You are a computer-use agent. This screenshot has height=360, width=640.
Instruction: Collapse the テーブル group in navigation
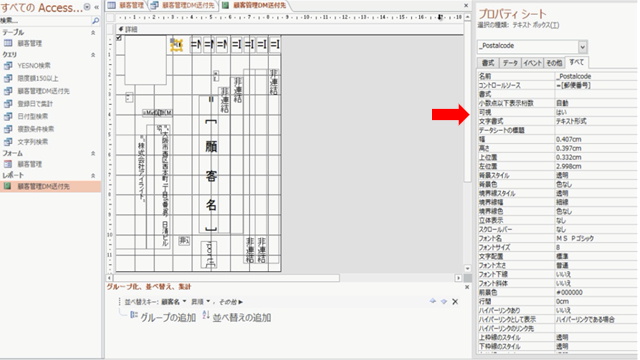point(93,32)
